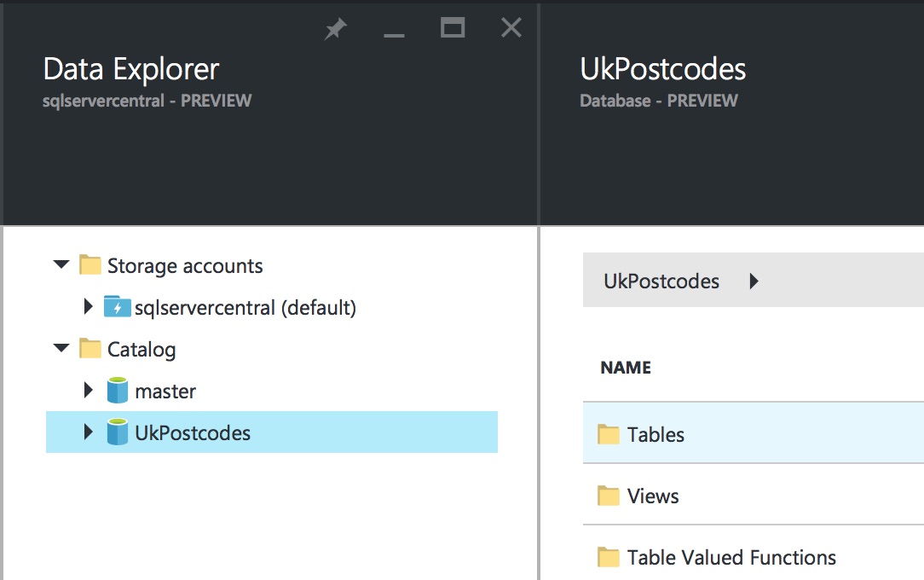Viewport: 924px width, 580px height.
Task: Close the Data Explorer blade
Action: point(511,28)
